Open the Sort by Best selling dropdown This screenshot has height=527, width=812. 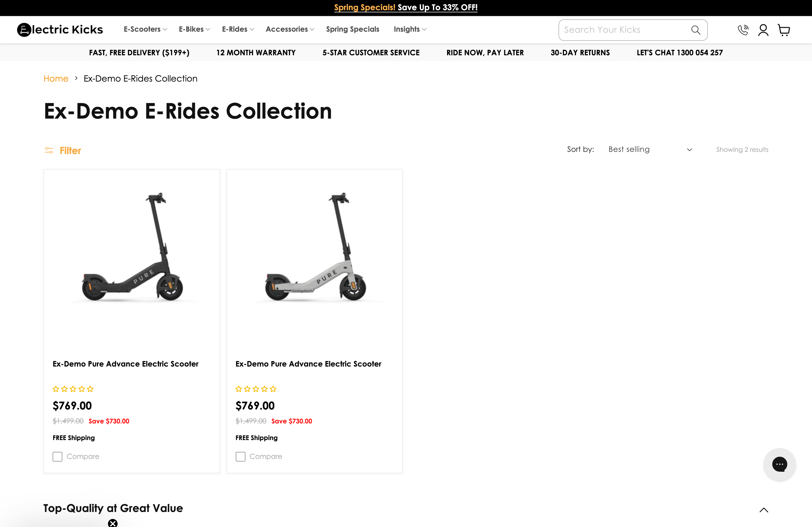tap(650, 149)
